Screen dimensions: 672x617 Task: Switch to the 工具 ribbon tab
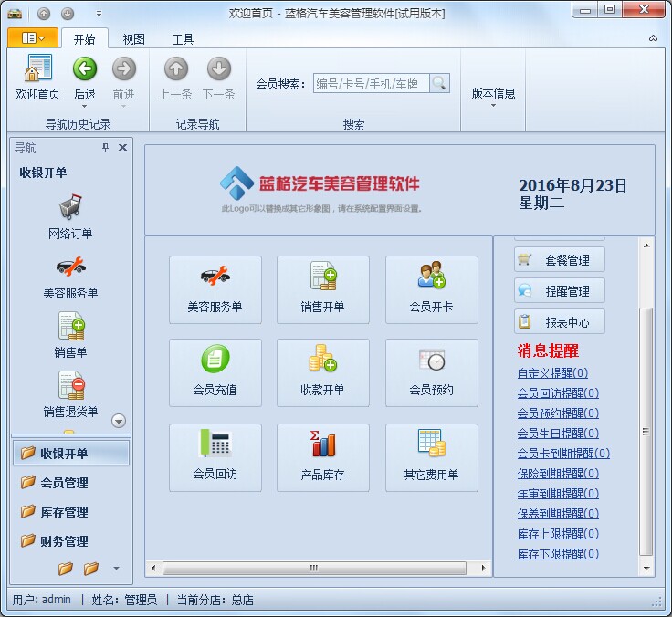click(183, 39)
